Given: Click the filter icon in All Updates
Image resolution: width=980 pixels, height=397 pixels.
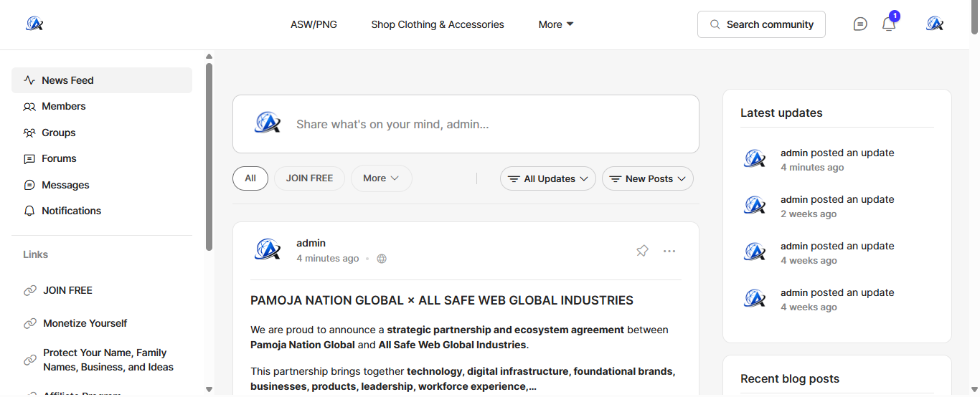Looking at the screenshot, I should [x=514, y=179].
